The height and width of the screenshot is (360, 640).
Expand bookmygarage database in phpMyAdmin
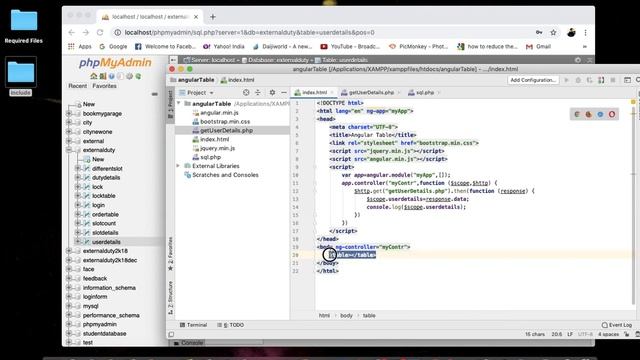tap(69, 113)
